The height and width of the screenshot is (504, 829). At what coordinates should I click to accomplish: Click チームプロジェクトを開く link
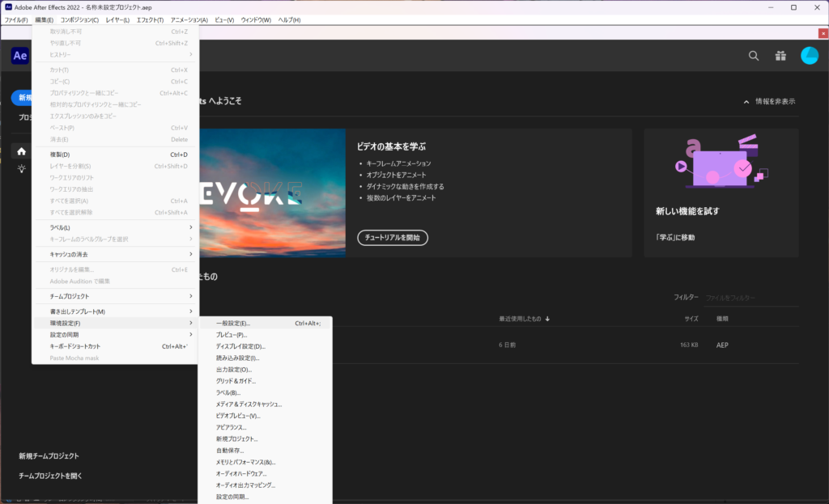pos(50,476)
